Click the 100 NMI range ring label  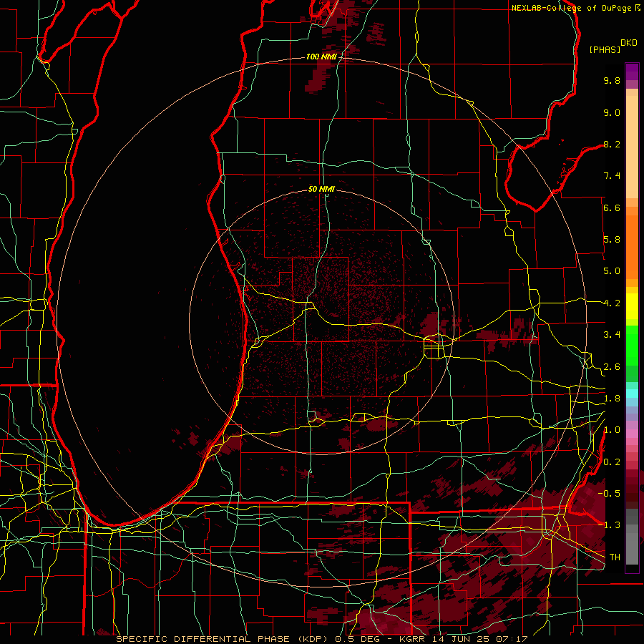[321, 57]
